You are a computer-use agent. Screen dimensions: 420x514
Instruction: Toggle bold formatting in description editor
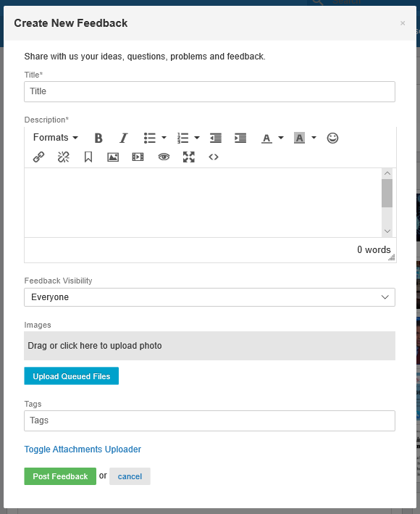(98, 138)
